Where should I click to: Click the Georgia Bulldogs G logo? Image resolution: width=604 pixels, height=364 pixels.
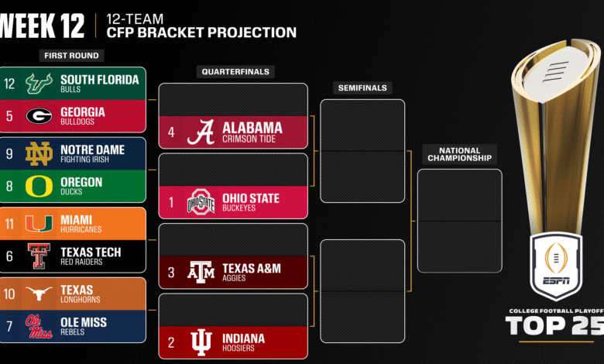click(39, 116)
